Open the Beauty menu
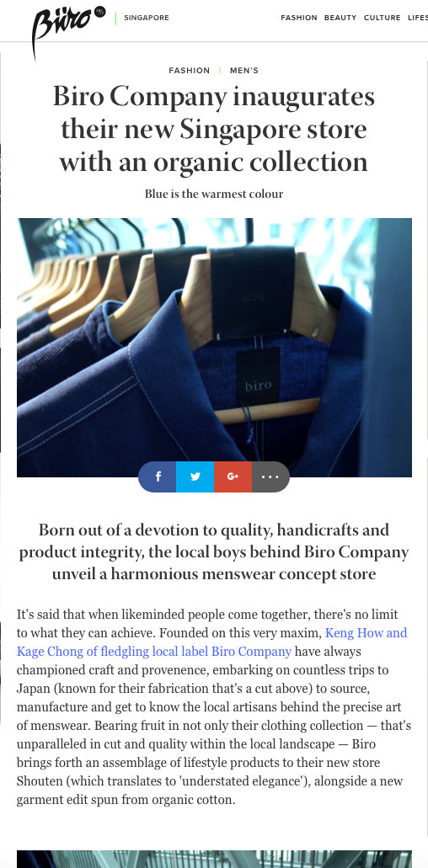The width and height of the screenshot is (428, 868). pos(340,18)
